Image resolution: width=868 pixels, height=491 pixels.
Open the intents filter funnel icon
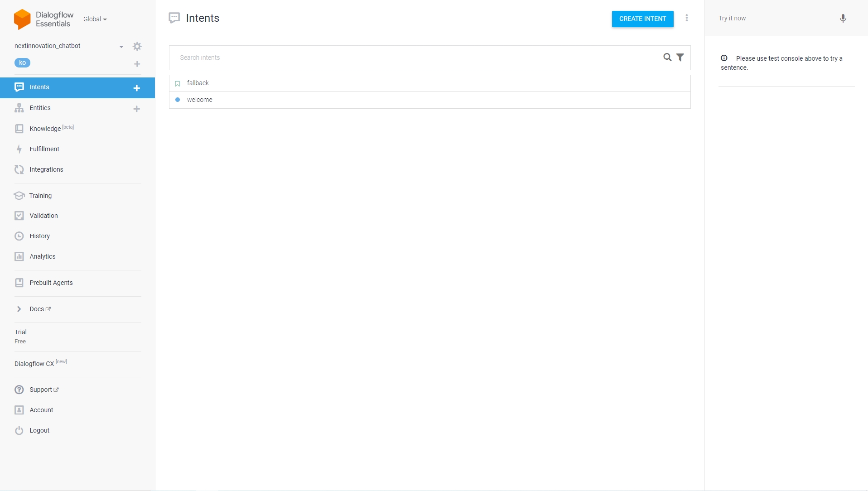(680, 58)
